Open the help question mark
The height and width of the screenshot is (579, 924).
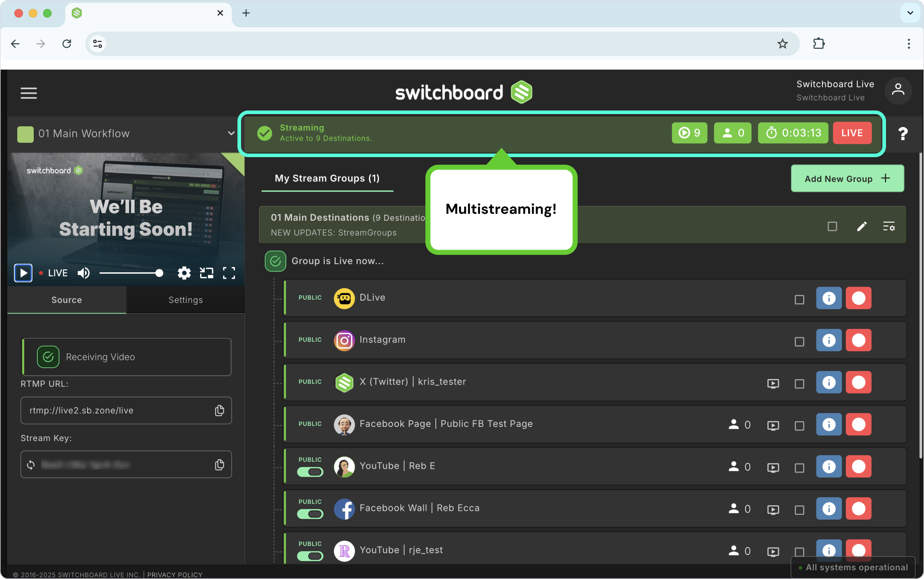point(902,134)
